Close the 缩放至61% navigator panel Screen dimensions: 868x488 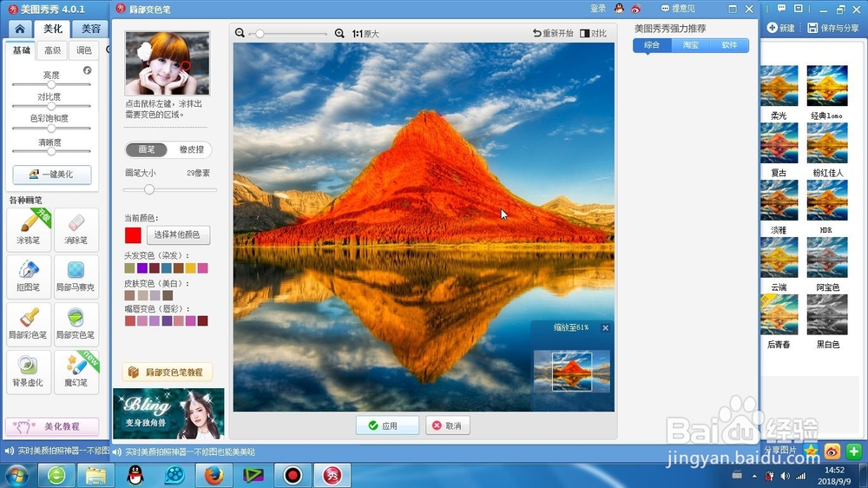click(606, 328)
